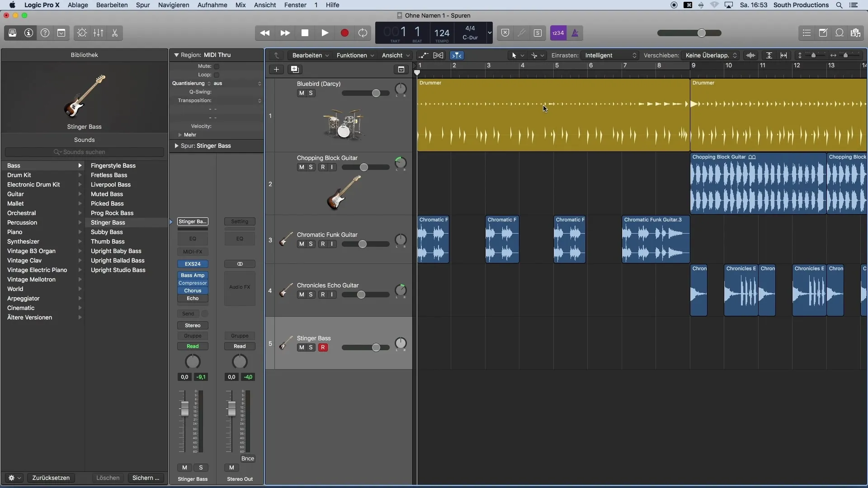Fast forward the transport

click(285, 33)
